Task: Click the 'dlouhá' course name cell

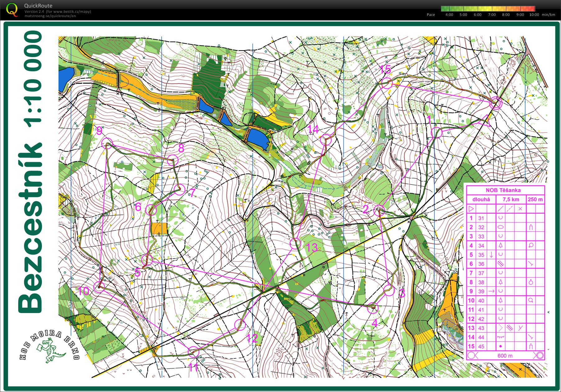Action: click(481, 199)
